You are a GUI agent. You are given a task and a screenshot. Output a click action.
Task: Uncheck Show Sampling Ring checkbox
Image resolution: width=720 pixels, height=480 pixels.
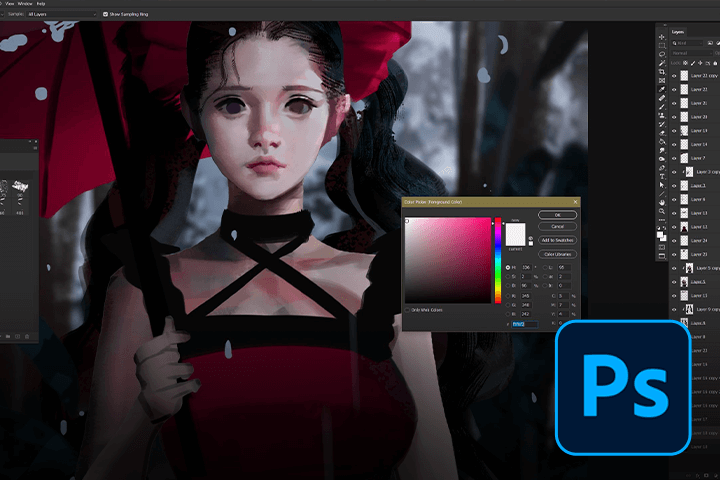(x=105, y=14)
